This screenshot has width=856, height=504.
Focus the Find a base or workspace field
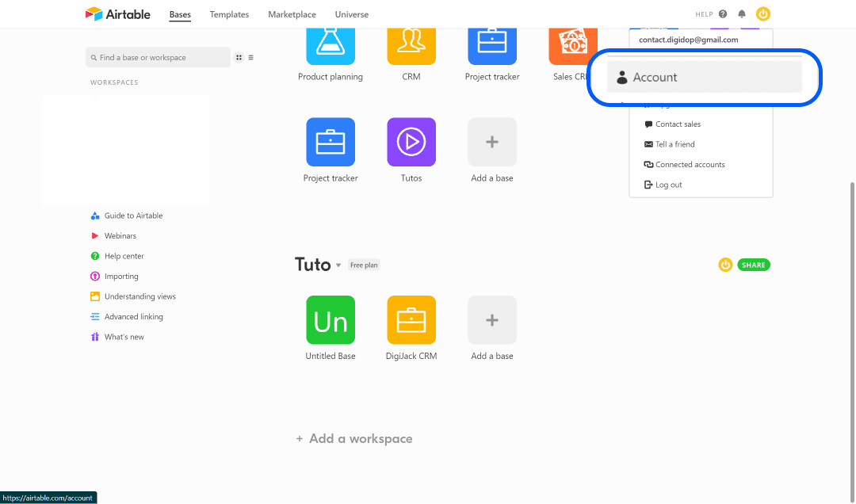158,57
